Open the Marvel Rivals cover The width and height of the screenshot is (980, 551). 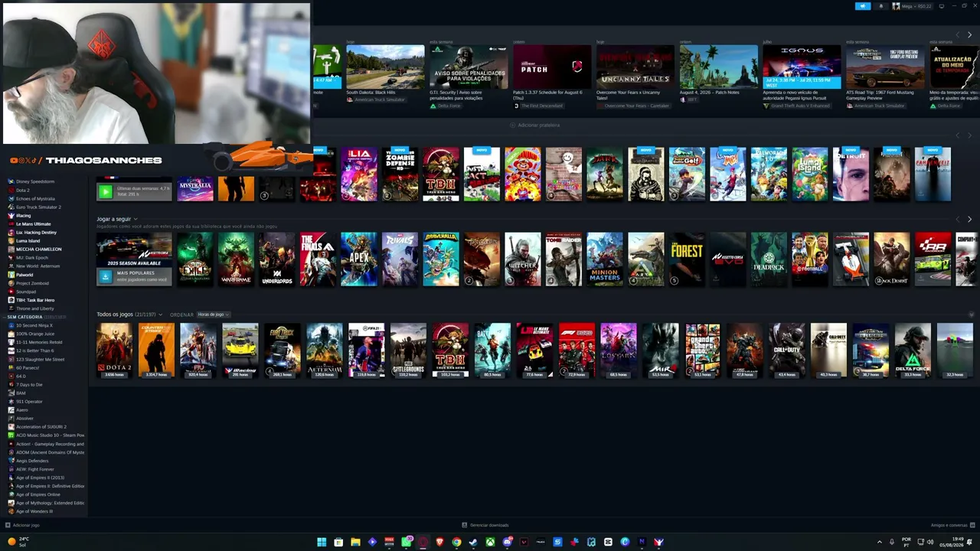(x=400, y=259)
